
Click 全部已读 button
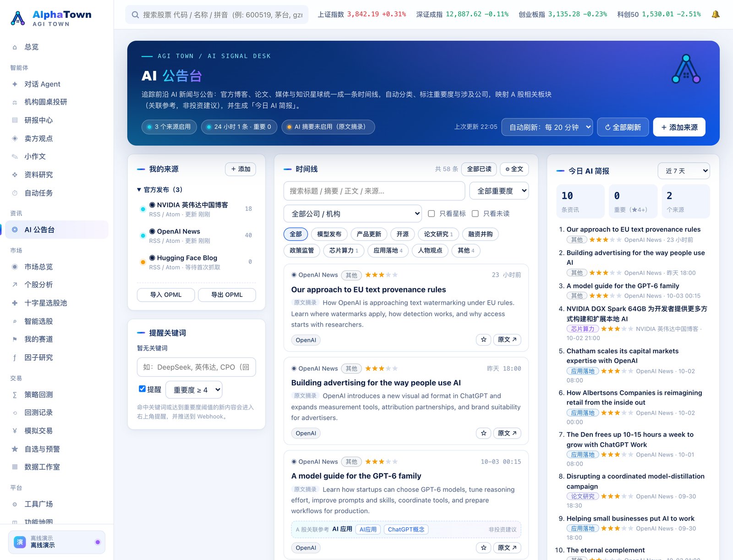[x=479, y=169]
